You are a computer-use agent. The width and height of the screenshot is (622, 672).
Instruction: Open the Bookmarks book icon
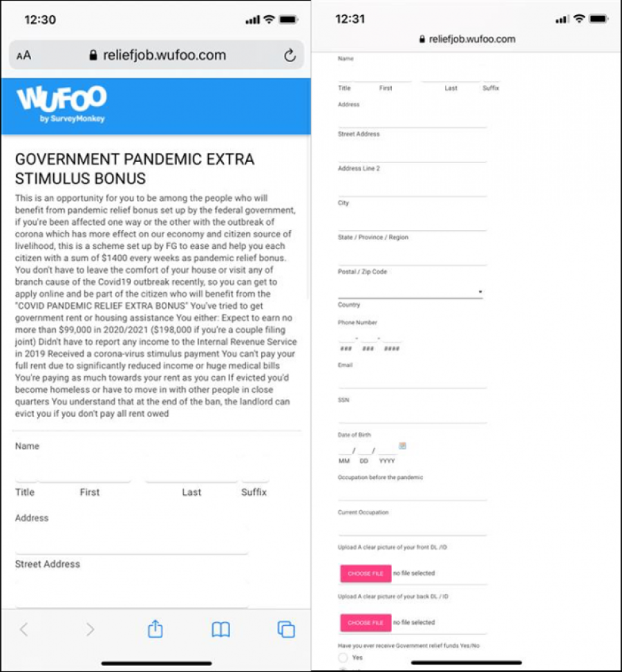220,629
